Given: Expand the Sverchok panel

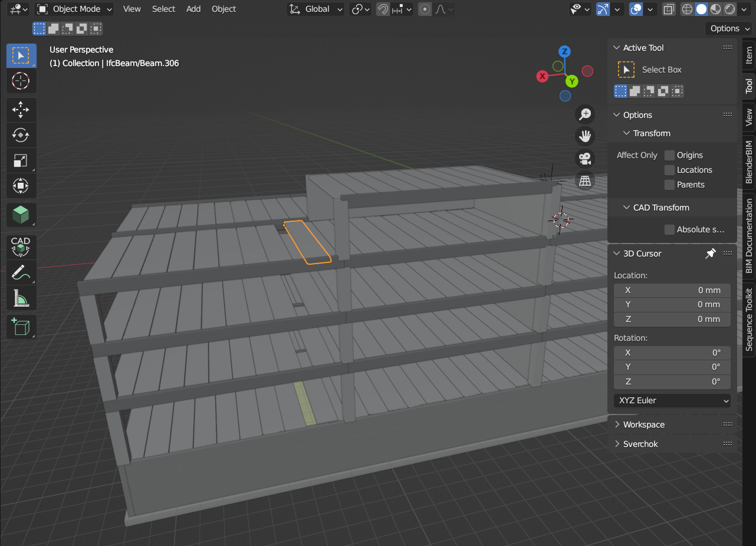Looking at the screenshot, I should [x=641, y=443].
